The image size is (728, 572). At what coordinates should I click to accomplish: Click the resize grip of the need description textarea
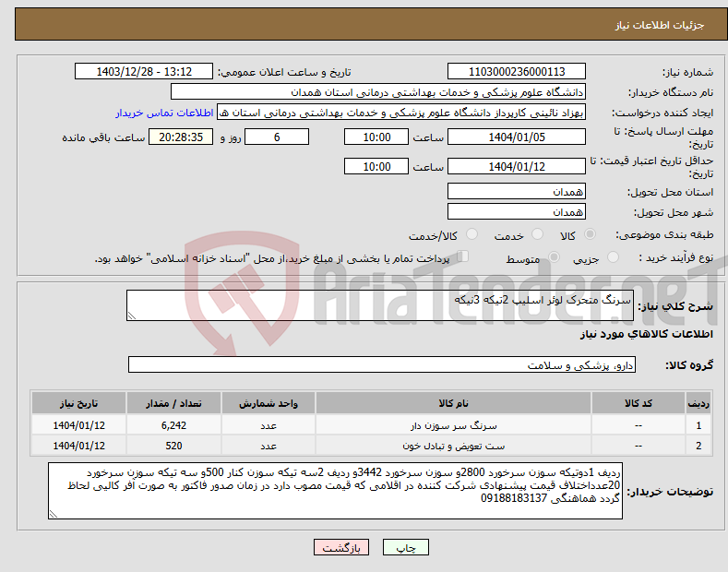tap(132, 316)
